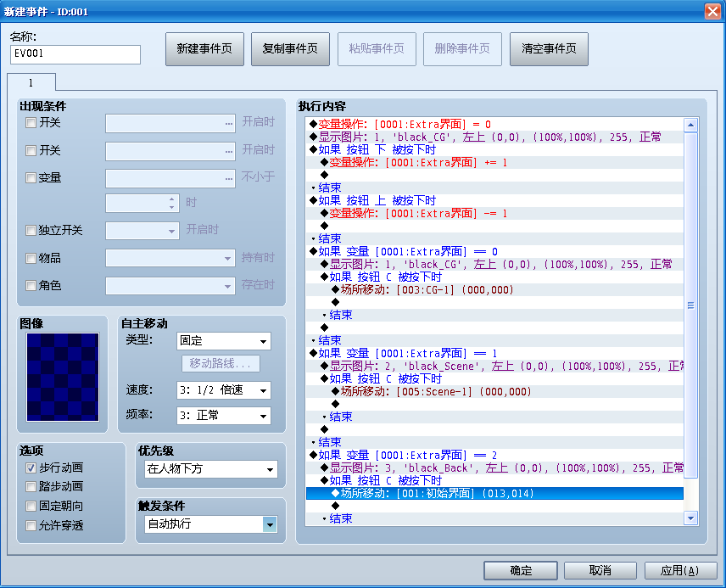Click the 复制事件页 button
726x588 pixels.
290,49
